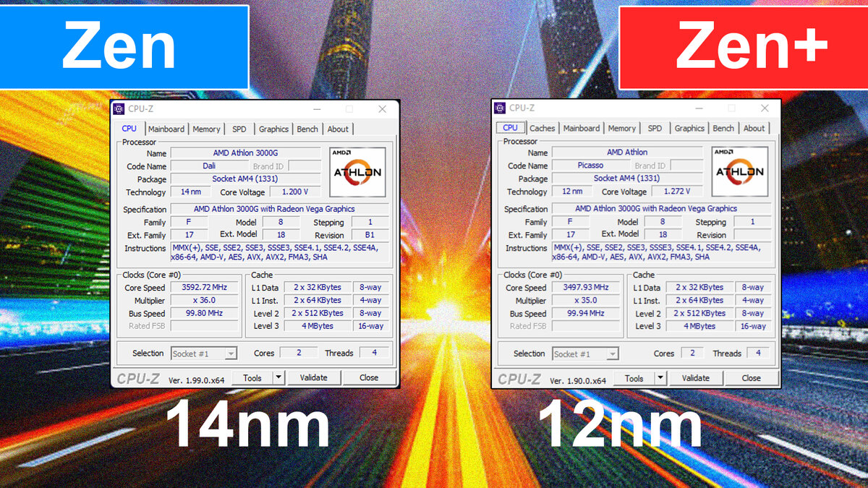Click the Ver. 1.99.0.x64 version text
The height and width of the screenshot is (488, 868).
pos(196,380)
